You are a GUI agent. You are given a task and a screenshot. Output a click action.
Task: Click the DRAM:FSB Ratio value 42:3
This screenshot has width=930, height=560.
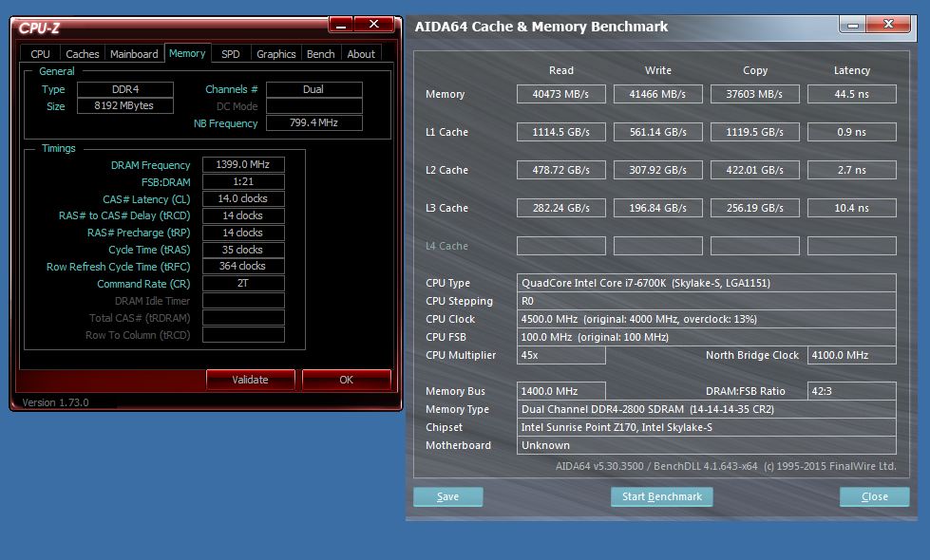tap(852, 391)
